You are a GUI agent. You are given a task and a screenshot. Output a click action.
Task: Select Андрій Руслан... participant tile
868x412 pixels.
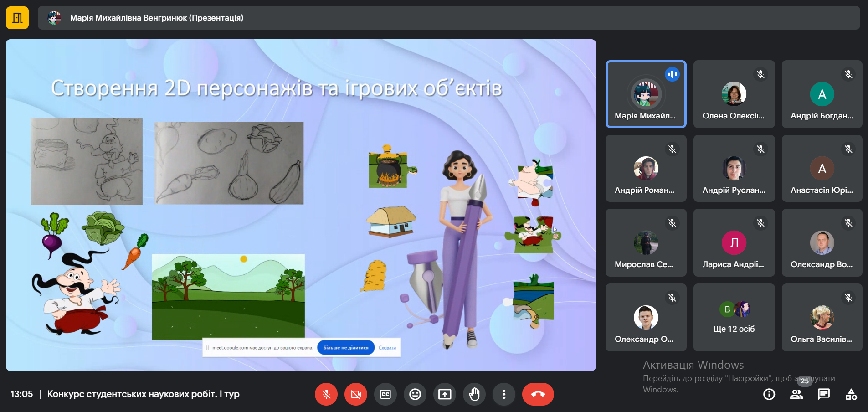click(734, 168)
